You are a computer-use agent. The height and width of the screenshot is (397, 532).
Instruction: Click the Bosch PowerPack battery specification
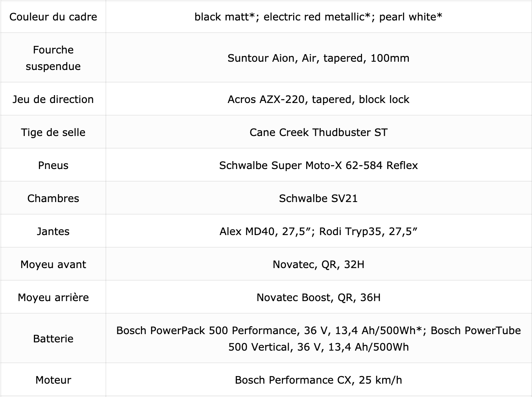click(318, 338)
